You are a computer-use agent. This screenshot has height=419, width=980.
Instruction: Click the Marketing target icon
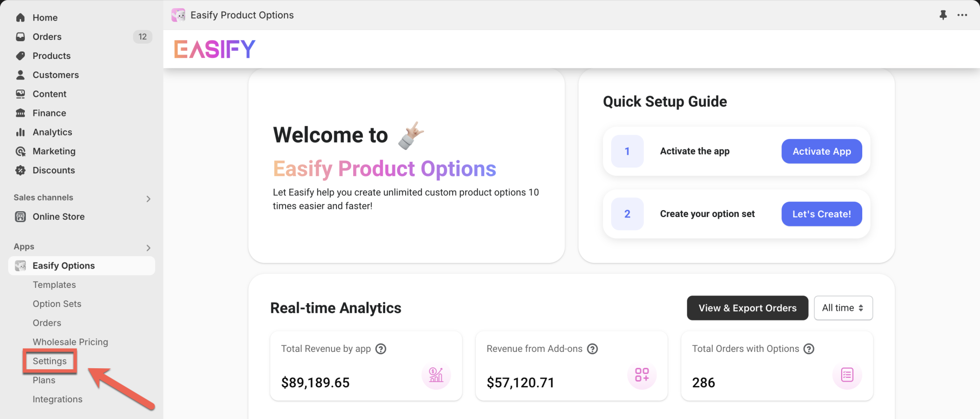pyautogui.click(x=20, y=151)
